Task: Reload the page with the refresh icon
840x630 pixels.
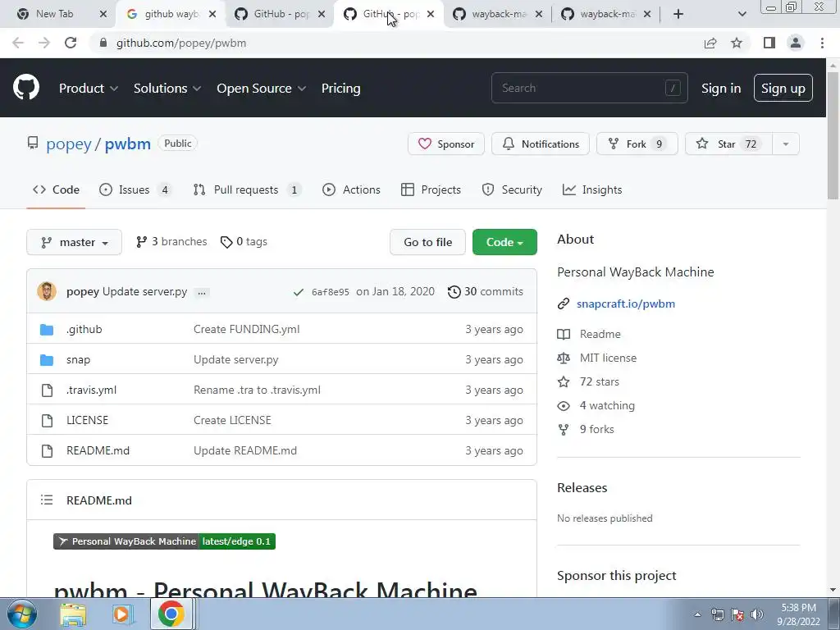Action: (x=71, y=43)
